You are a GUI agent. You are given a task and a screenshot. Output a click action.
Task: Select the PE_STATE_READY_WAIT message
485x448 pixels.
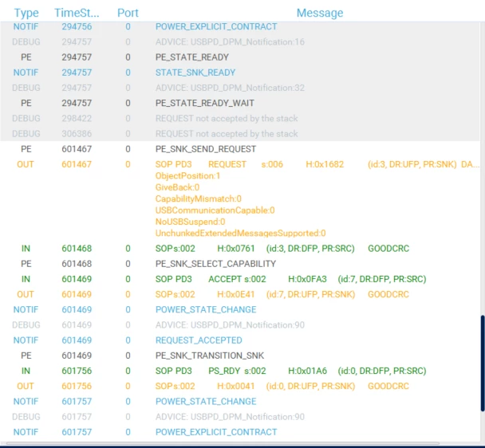point(205,103)
